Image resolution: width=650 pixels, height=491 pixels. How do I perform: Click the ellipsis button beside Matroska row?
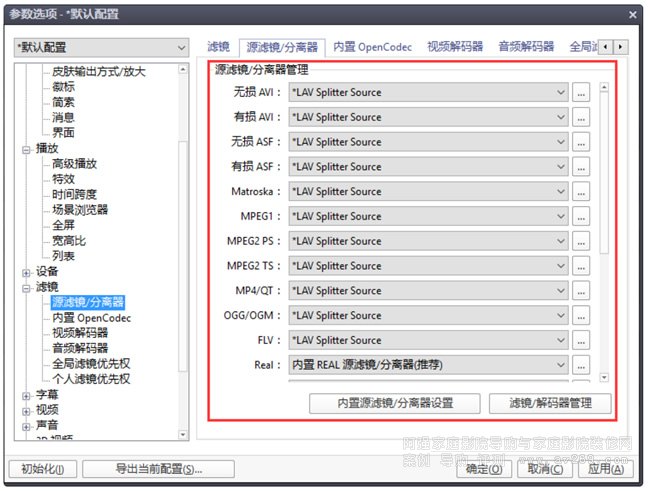[x=581, y=192]
